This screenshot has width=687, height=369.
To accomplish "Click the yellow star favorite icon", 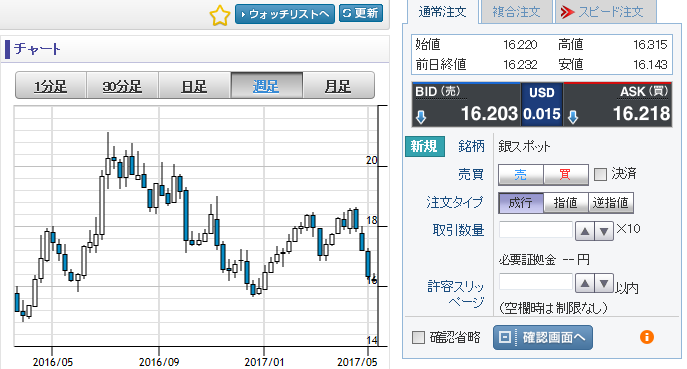I will coord(220,16).
